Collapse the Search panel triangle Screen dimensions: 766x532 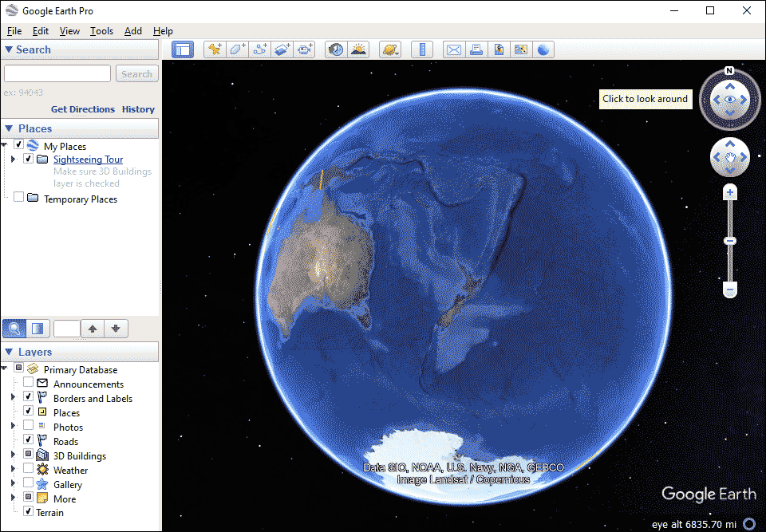pyautogui.click(x=8, y=49)
